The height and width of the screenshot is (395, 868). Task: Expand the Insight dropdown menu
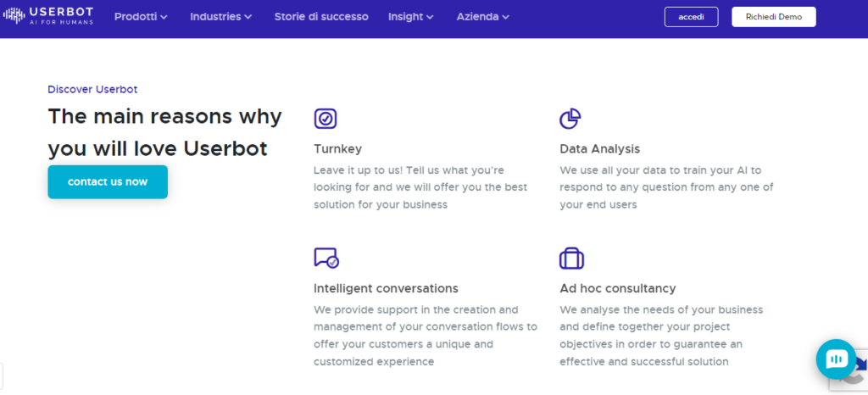click(411, 17)
